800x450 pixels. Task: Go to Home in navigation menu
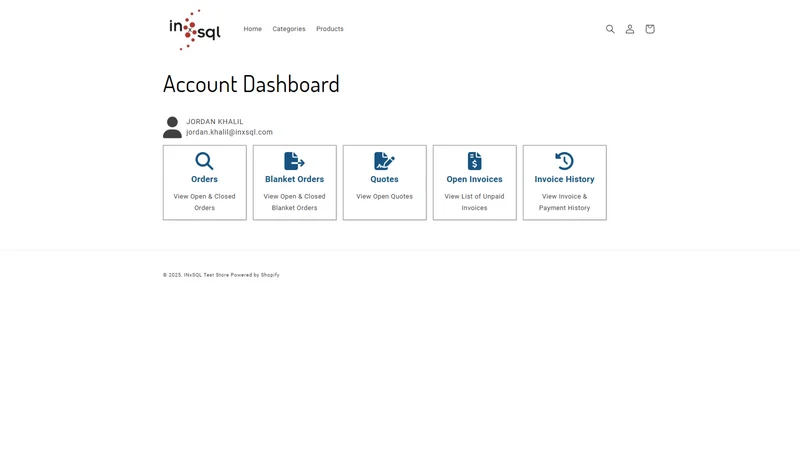click(x=253, y=29)
